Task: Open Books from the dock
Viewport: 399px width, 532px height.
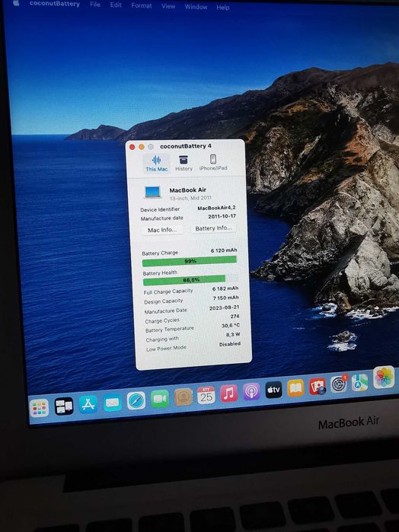Action: [x=295, y=388]
